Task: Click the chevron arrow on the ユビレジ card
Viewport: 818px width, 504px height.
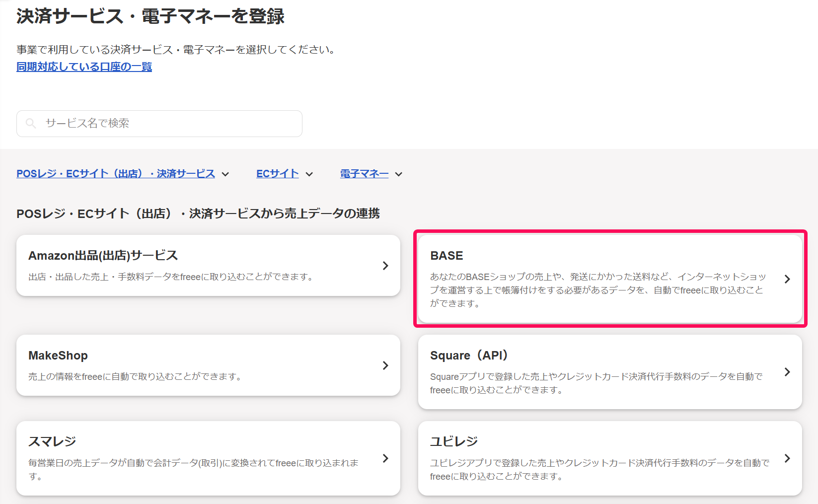Action: (x=787, y=458)
